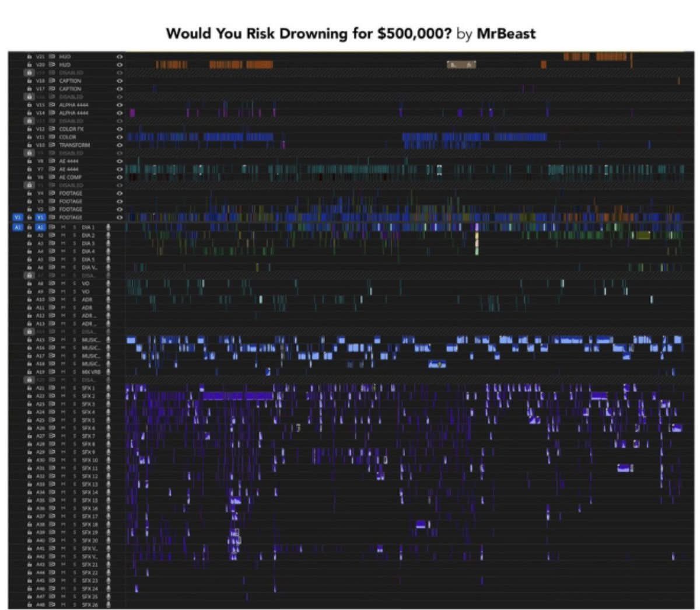Mute the SFX 1 track
The height and width of the screenshot is (610, 700).
(x=64, y=388)
